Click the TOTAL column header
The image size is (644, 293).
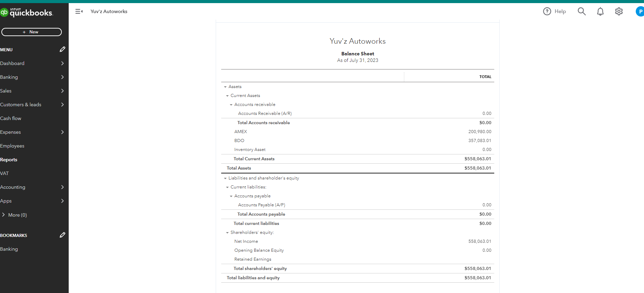485,77
